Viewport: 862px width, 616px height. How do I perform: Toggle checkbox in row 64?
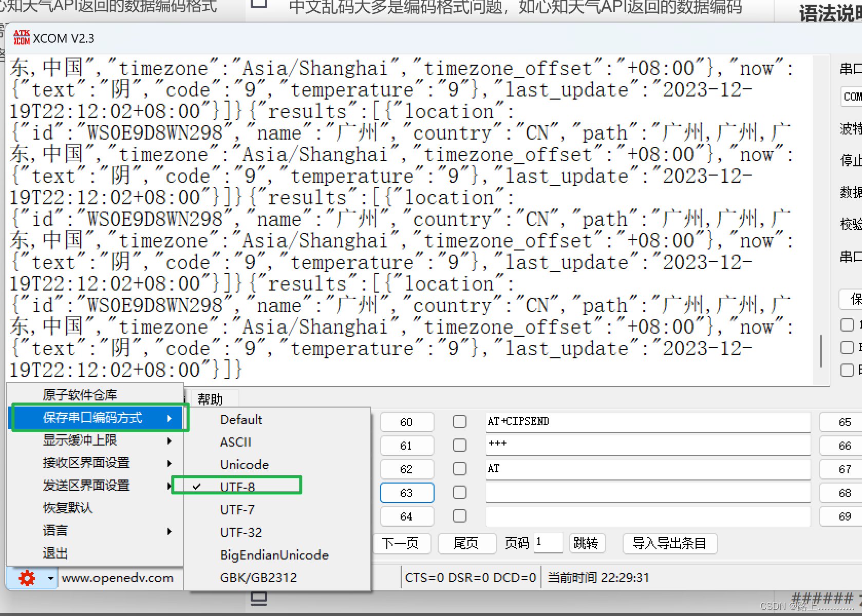point(460,516)
